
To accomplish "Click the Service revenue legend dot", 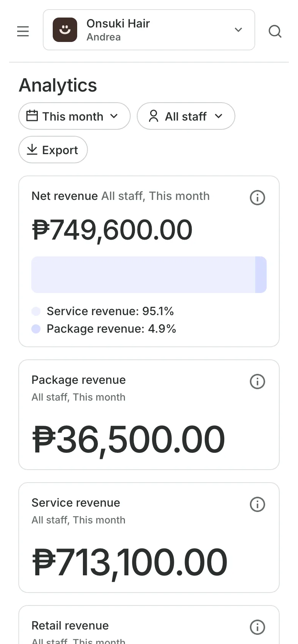I will (36, 311).
